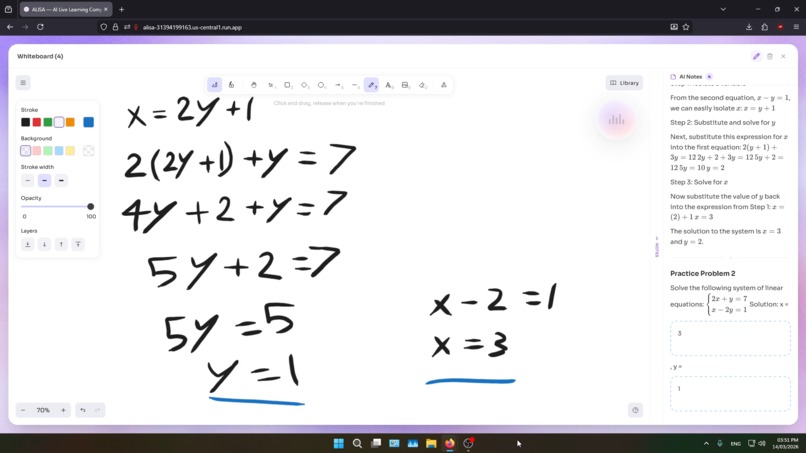Pick the black stroke color
The height and width of the screenshot is (453, 806).
coord(25,122)
